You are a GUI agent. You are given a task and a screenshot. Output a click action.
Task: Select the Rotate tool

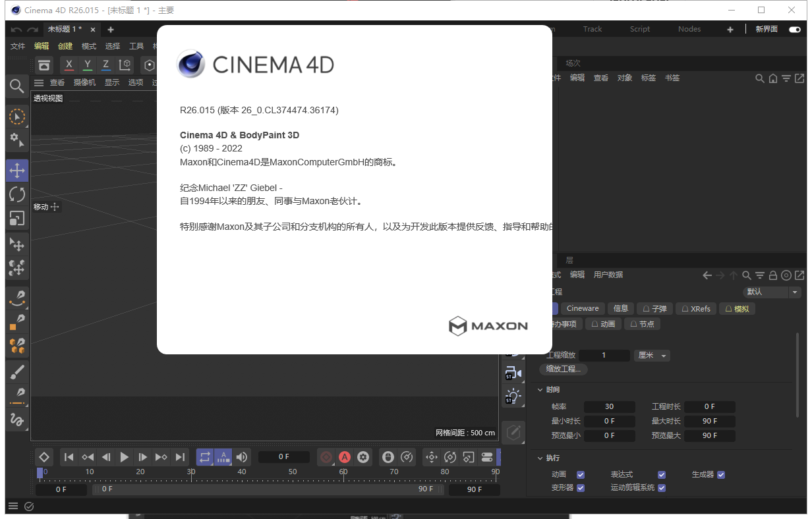(17, 194)
